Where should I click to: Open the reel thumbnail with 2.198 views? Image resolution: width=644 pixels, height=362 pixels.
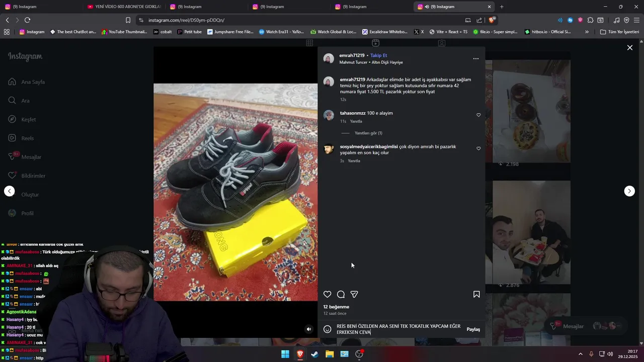pos(531,111)
